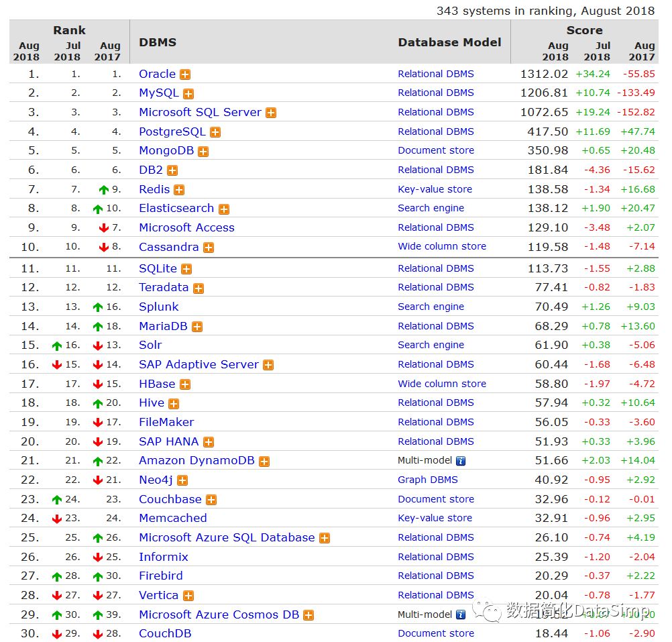Image resolution: width=672 pixels, height=642 pixels.
Task: Select the DBMS column header
Action: coord(158,42)
